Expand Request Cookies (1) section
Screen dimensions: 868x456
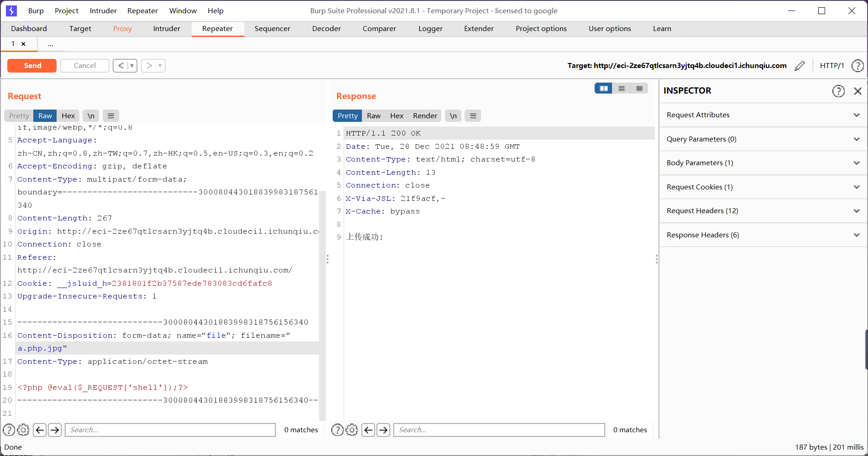click(x=763, y=187)
